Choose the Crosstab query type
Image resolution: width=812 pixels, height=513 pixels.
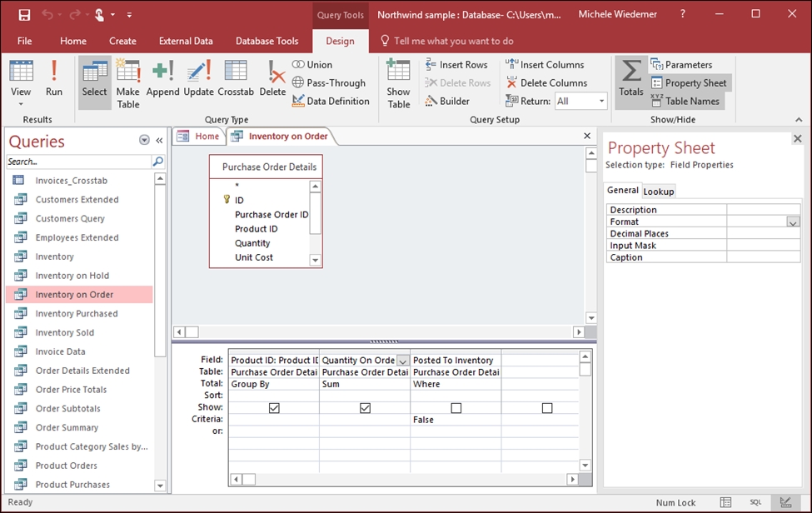tap(236, 78)
